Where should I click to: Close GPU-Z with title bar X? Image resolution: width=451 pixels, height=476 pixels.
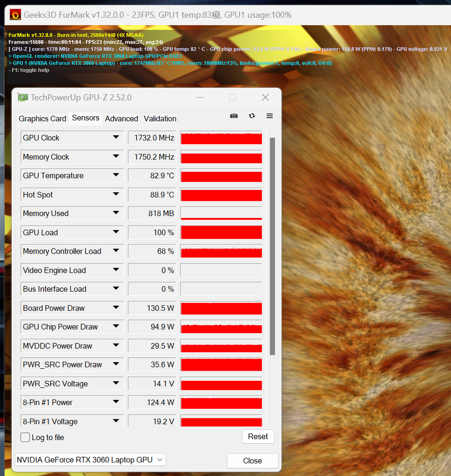[266, 97]
